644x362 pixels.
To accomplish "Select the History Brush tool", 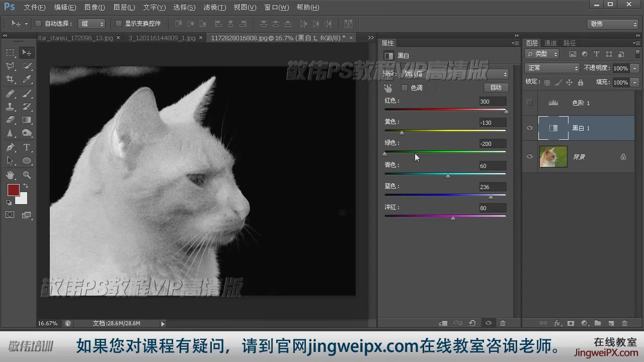I will tap(27, 107).
